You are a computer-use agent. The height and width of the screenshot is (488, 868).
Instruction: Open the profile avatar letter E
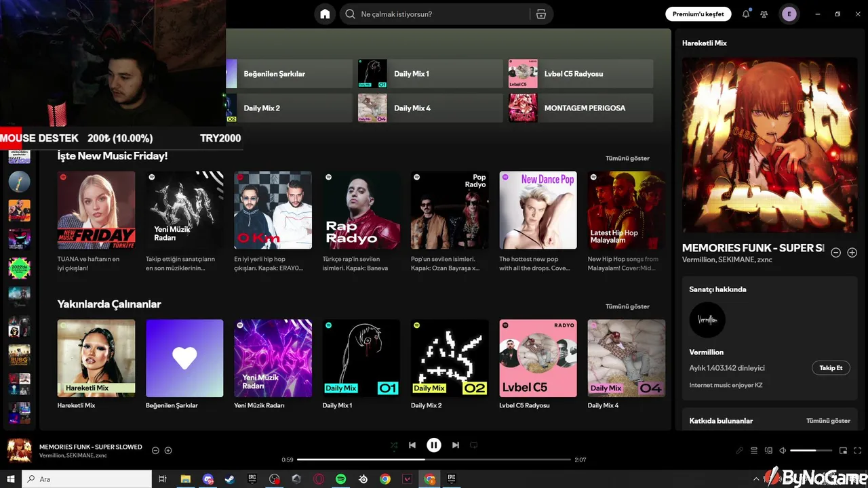(789, 14)
